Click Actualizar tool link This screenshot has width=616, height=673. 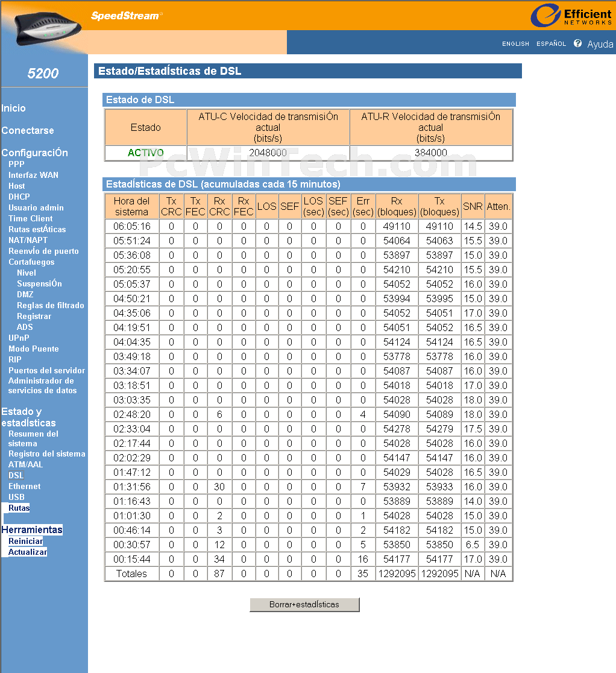[x=28, y=552]
